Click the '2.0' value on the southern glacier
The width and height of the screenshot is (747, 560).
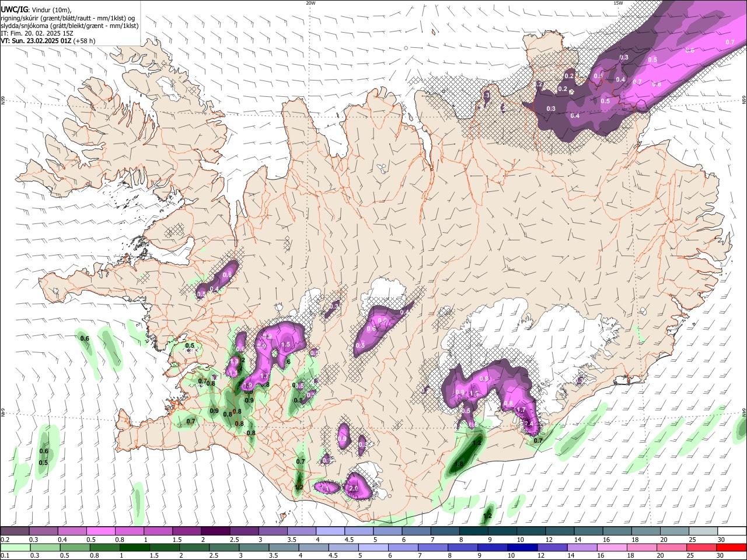point(353,488)
